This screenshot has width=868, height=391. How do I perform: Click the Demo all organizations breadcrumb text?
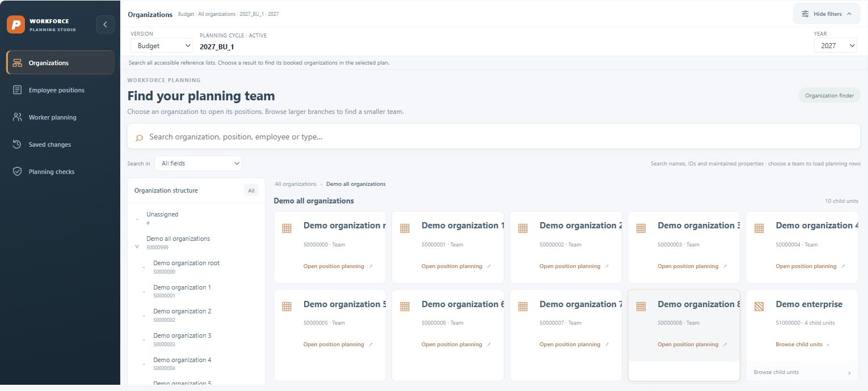356,184
